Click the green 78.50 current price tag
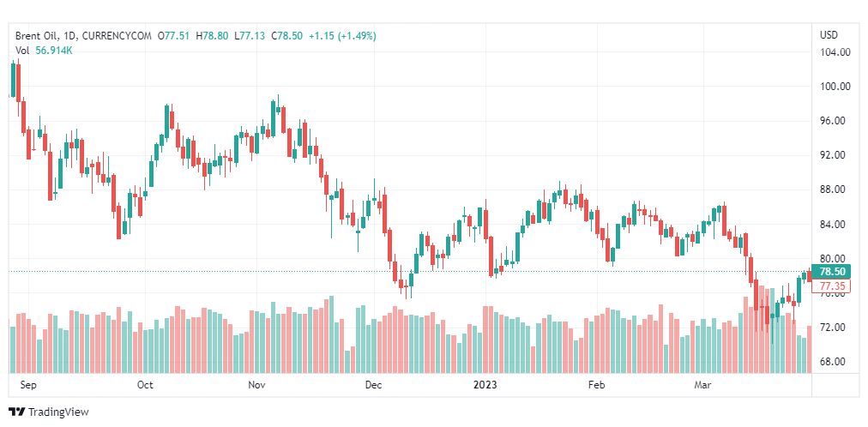 (833, 271)
